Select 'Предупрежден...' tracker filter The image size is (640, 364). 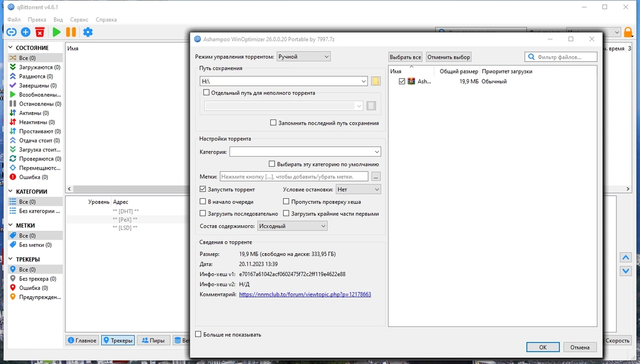click(x=35, y=297)
